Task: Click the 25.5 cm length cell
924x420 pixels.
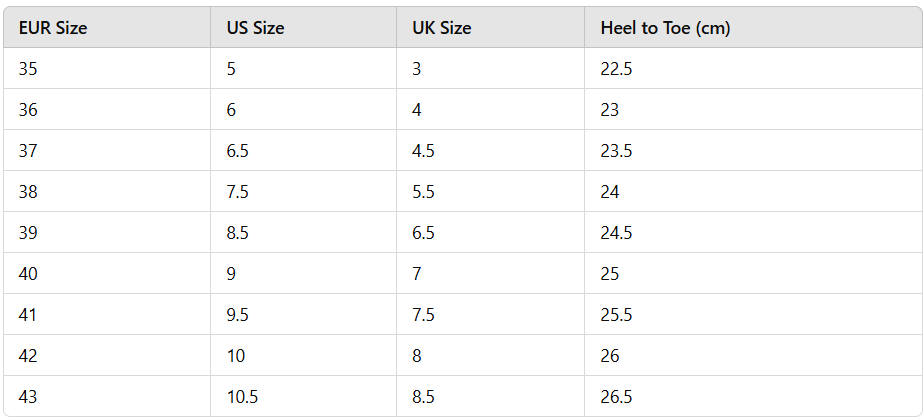Action: tap(616, 315)
